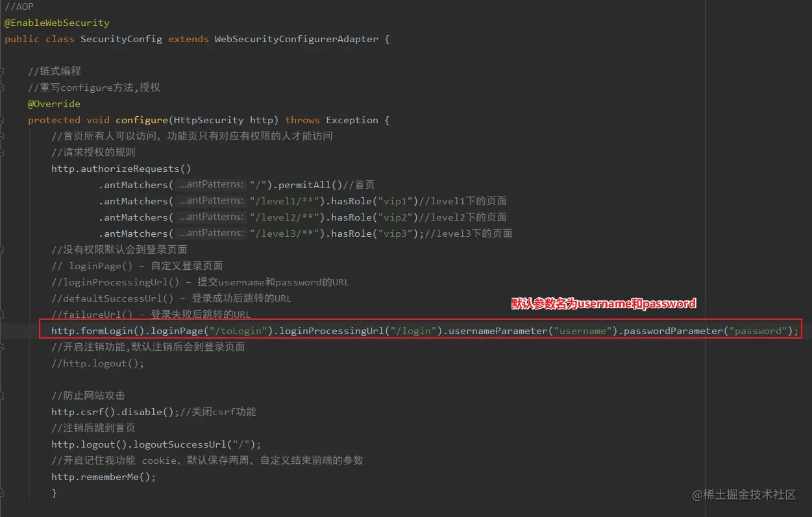812x517 pixels.
Task: Select the @EnableWebSecurity annotation
Action: point(57,23)
